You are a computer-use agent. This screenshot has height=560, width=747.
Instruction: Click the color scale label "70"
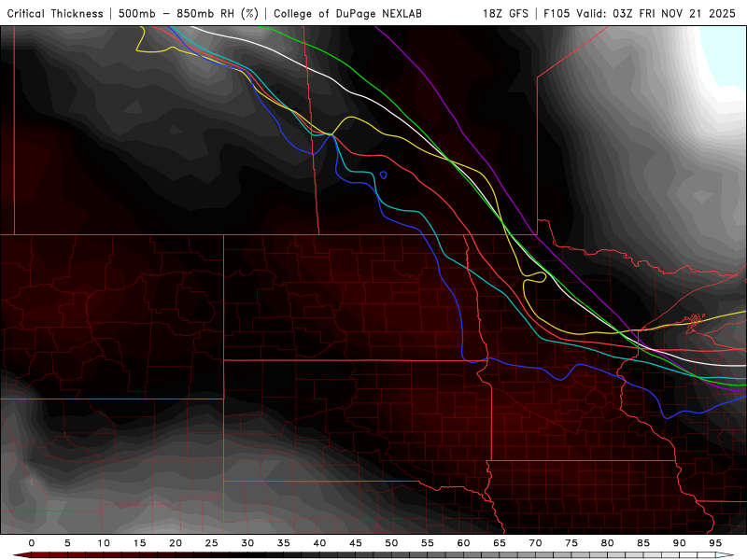[535, 543]
